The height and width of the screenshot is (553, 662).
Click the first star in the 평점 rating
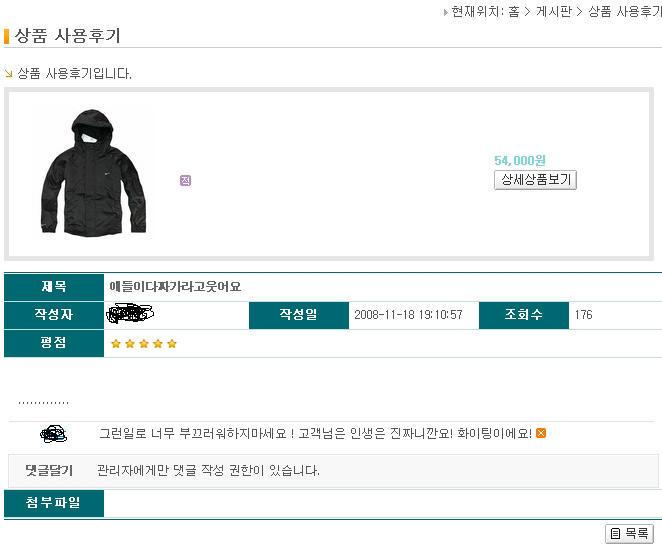pos(116,344)
